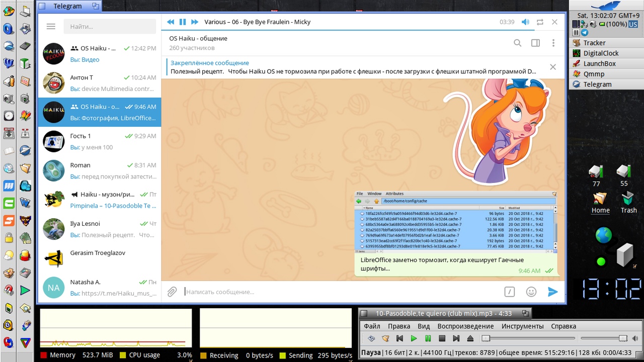
Task: Click US keyboard layout indicator
Action: pos(632,24)
